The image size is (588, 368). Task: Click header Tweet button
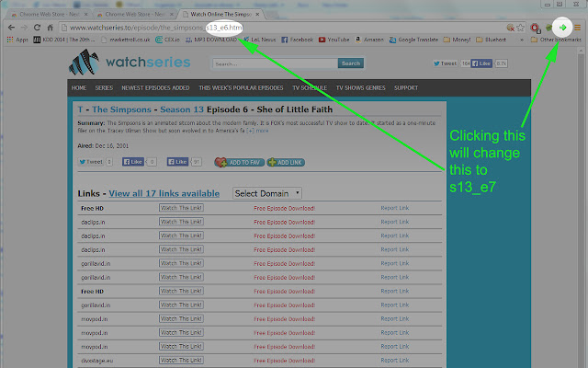[445, 63]
